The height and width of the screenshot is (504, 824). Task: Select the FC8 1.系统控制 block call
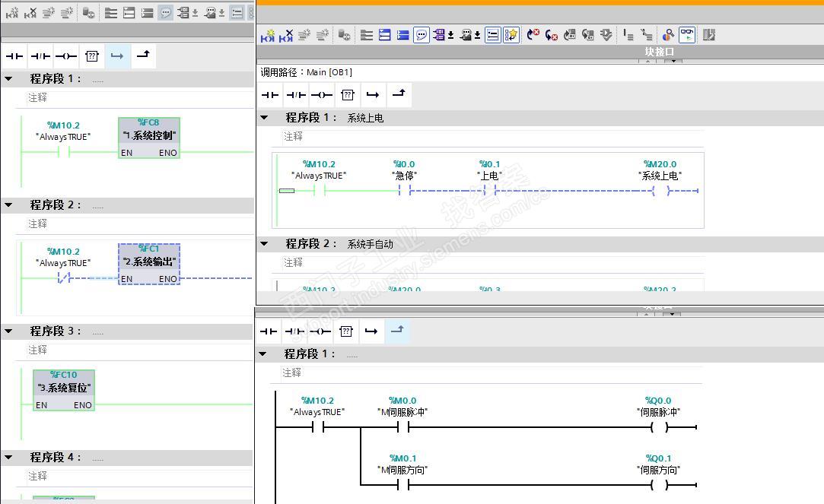(149, 138)
